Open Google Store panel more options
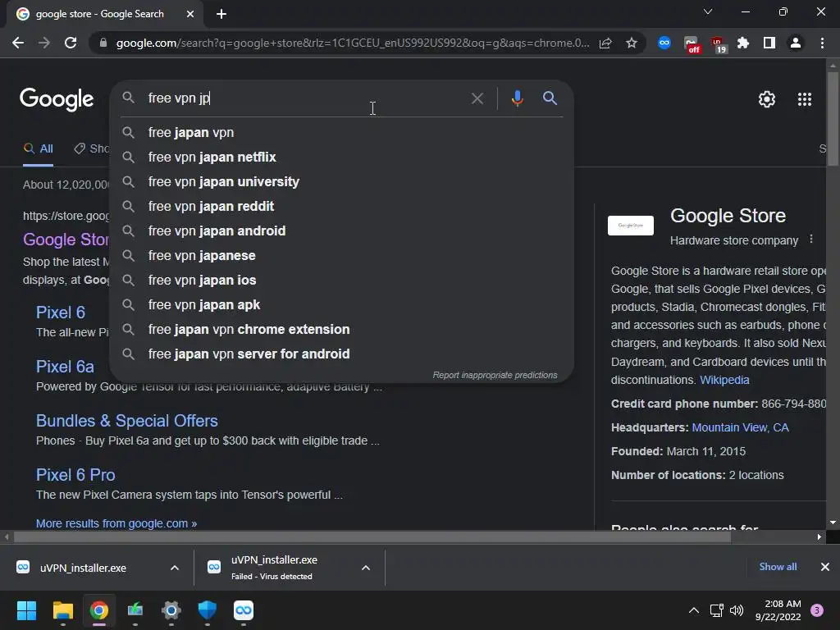Image resolution: width=840 pixels, height=630 pixels. (811, 239)
